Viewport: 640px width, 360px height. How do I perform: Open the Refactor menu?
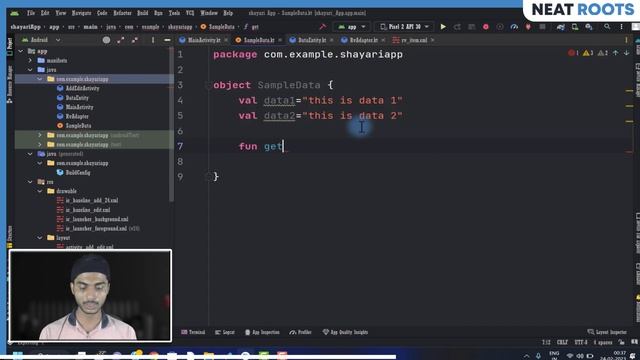click(122, 13)
